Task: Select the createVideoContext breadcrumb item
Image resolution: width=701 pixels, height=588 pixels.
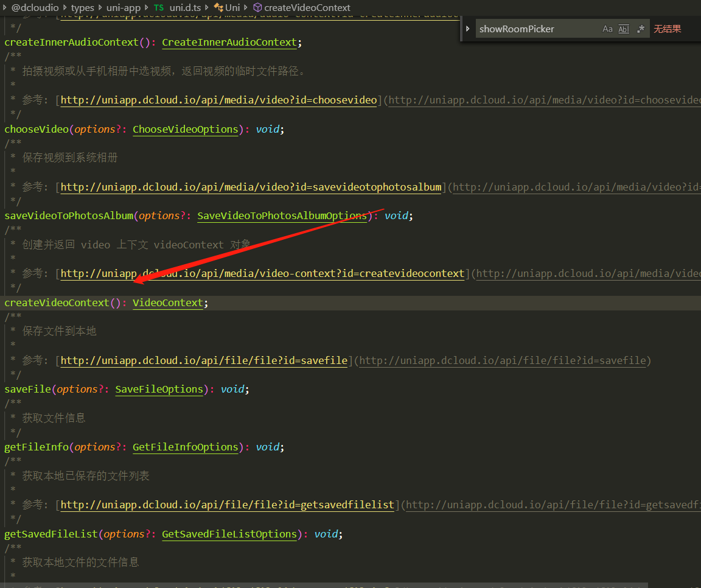Action: pyautogui.click(x=307, y=8)
